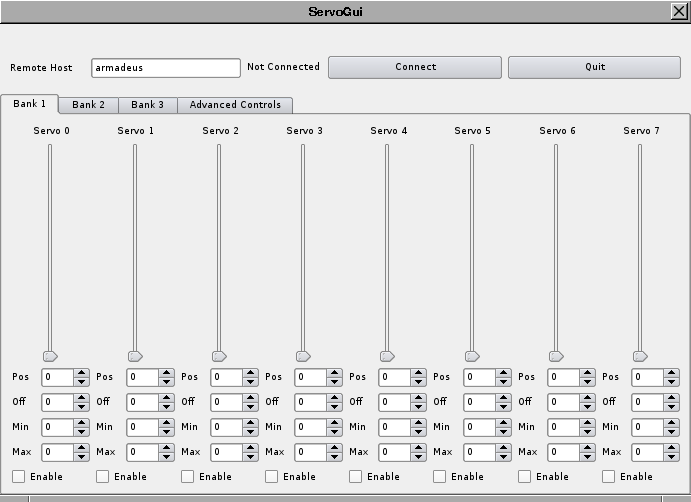Raise Servo 6 Pos using up arrow

point(587,373)
